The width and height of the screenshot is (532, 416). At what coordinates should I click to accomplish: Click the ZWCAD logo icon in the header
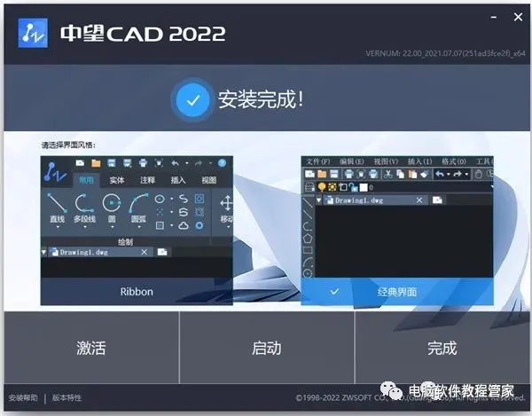[33, 33]
